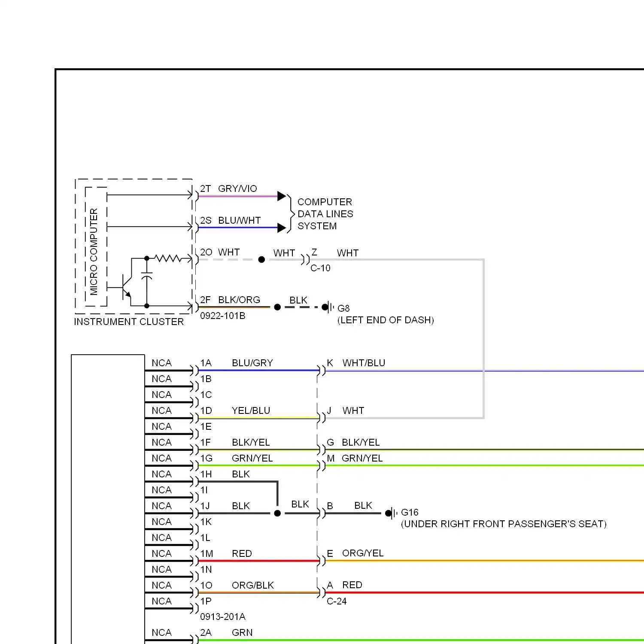Click the NCA label beside pin 1A
644x644 pixels.
click(161, 363)
